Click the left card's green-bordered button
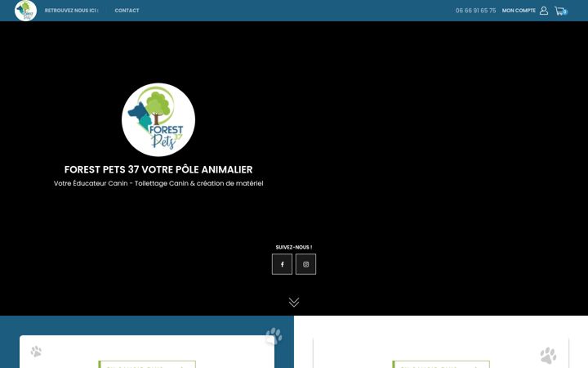This screenshot has width=588, height=368. coord(147,364)
